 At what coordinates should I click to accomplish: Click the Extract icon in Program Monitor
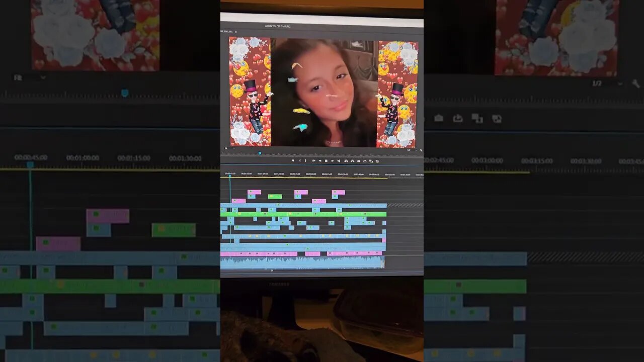pyautogui.click(x=352, y=161)
